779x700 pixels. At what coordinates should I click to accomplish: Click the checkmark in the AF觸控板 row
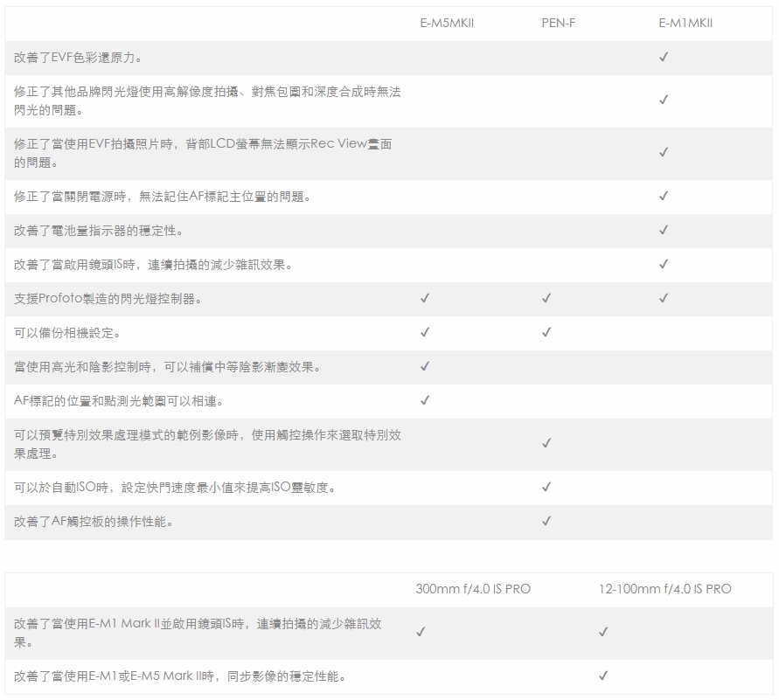pyautogui.click(x=546, y=521)
